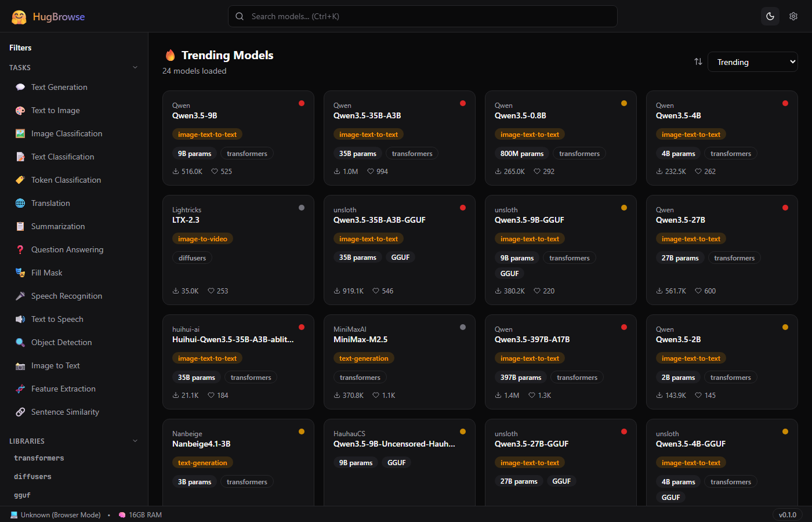Select the transformers library filter
Screen dimensions: 812x522
point(38,458)
